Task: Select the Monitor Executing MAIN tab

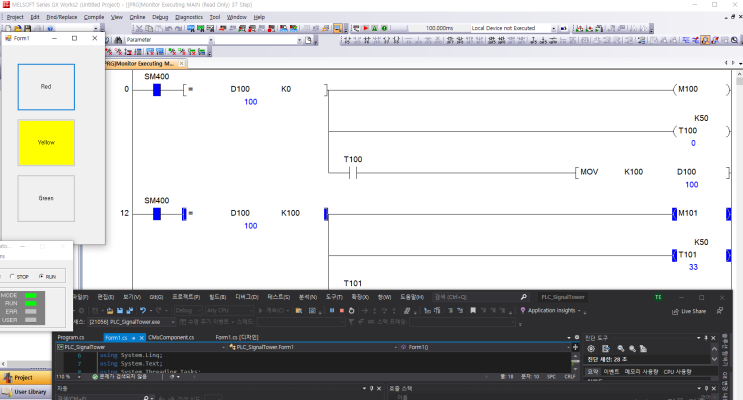Action: (141, 64)
